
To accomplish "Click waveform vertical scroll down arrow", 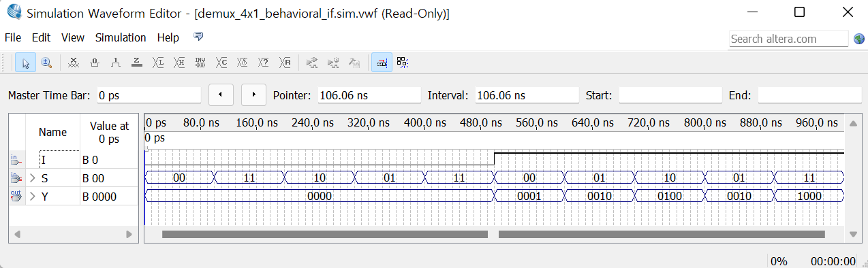I will 853,234.
